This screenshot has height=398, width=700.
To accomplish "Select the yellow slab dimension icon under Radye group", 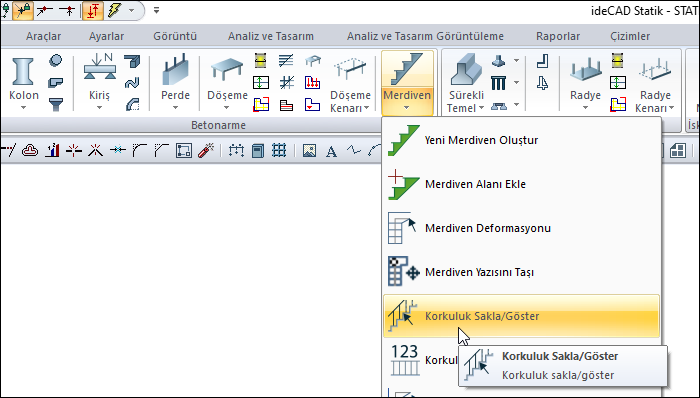I will [618, 104].
